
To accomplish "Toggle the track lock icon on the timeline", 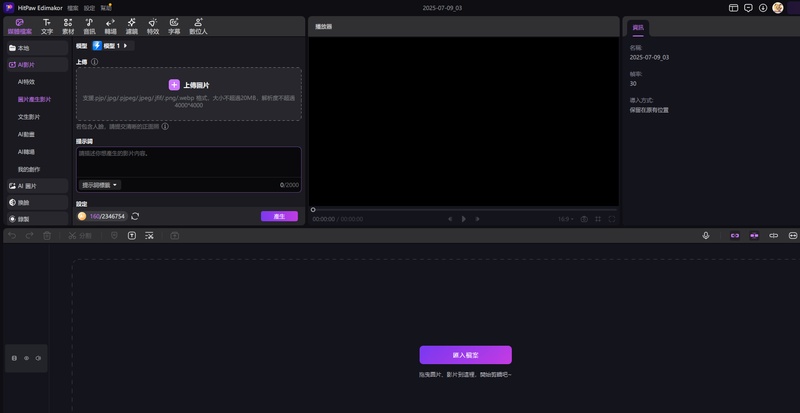I will coord(13,358).
